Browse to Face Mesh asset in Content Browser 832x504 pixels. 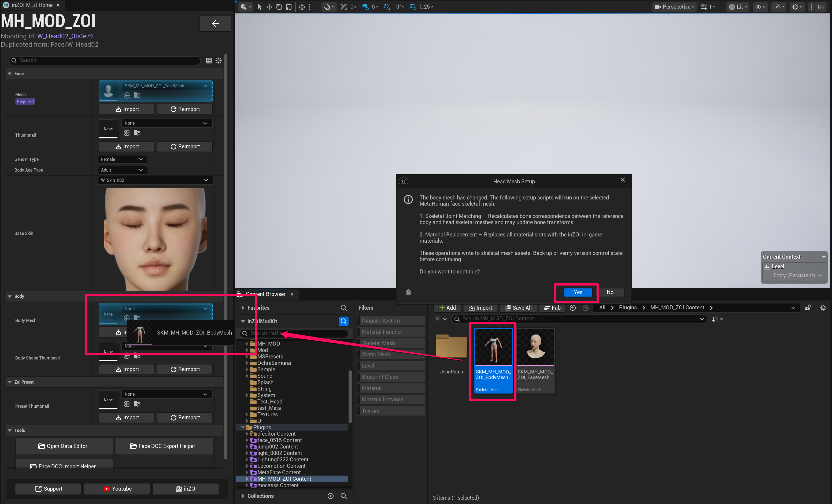pyautogui.click(x=137, y=95)
